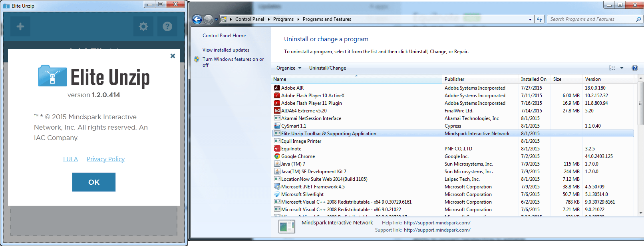Sort by Installed On column header
644x246 pixels.
pos(535,79)
